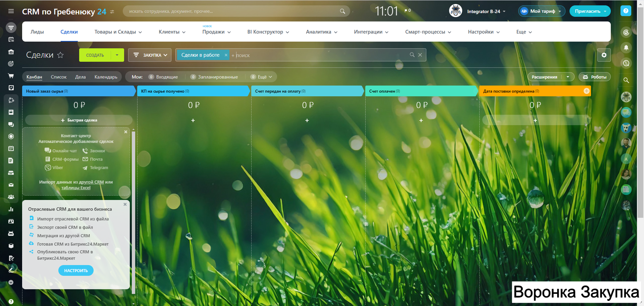Close the Контакт-центр panel

click(x=126, y=132)
